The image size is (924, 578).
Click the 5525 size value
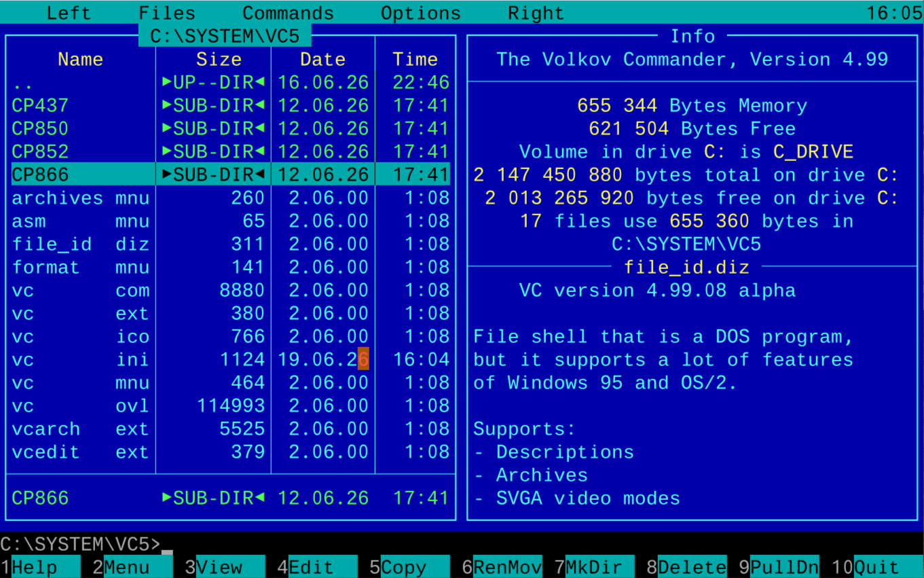[242, 429]
